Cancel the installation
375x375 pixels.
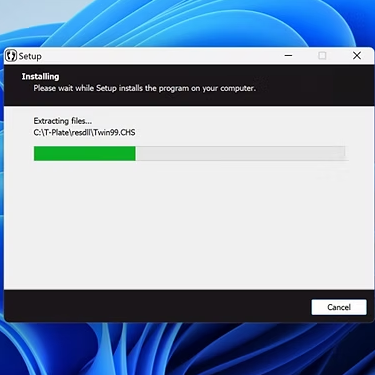(339, 307)
